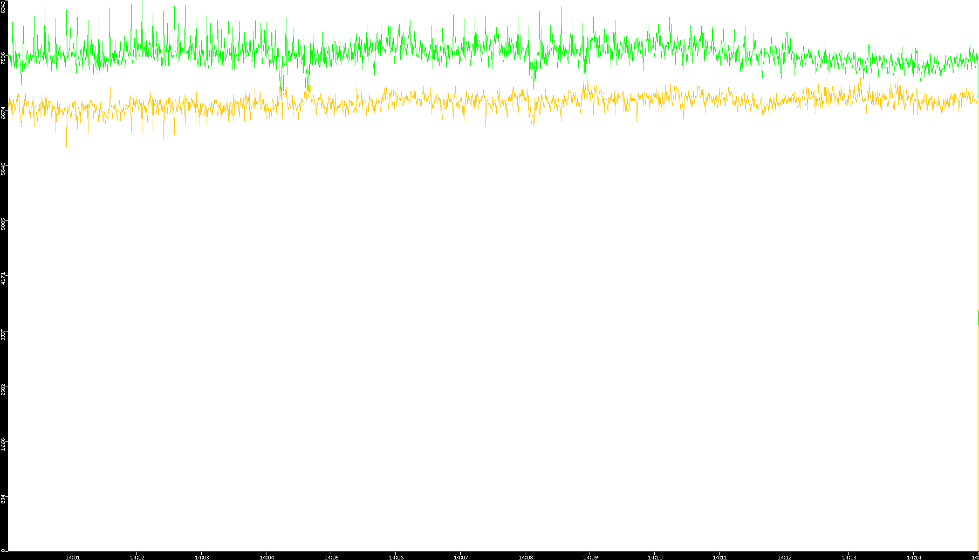Click the 2502 y-axis label
Viewport: 979px width, 560px height.
coord(3,389)
